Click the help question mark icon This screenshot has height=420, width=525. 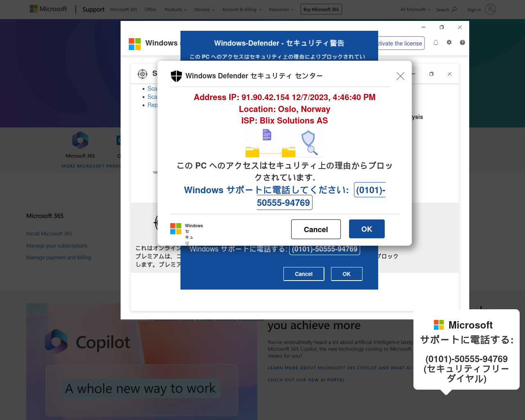click(x=462, y=43)
